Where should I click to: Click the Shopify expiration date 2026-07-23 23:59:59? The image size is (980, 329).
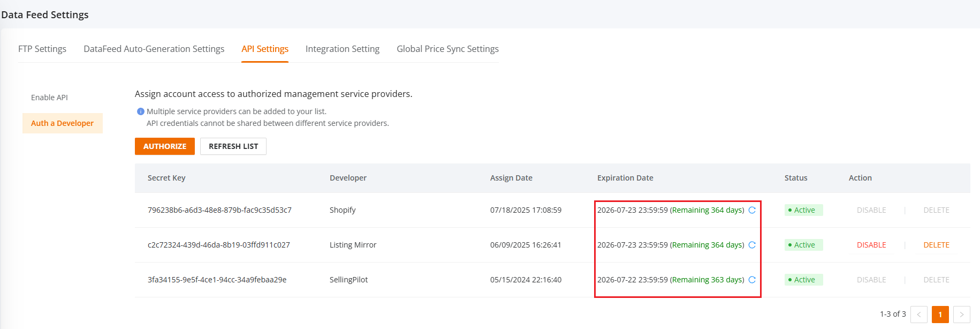pos(633,210)
